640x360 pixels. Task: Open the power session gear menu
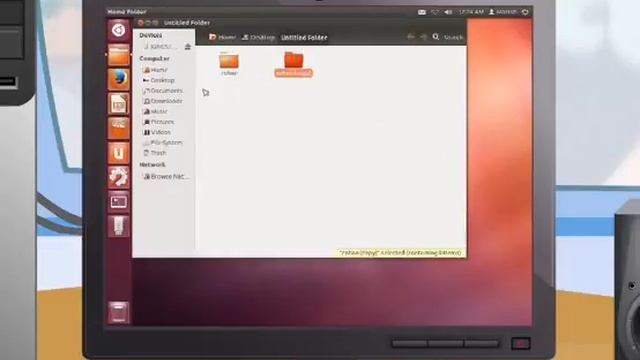pyautogui.click(x=525, y=12)
